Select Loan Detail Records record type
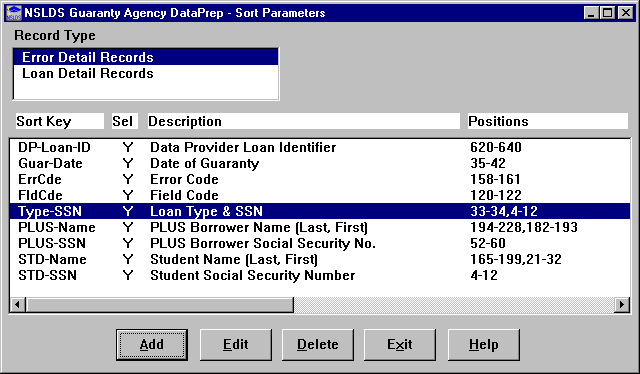Image resolution: width=640 pixels, height=374 pixels. (146, 73)
